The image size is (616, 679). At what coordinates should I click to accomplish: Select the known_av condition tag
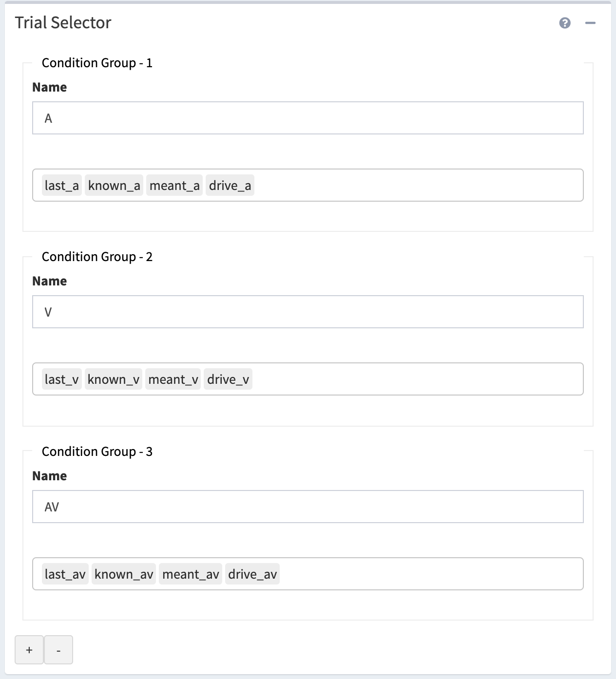[124, 574]
